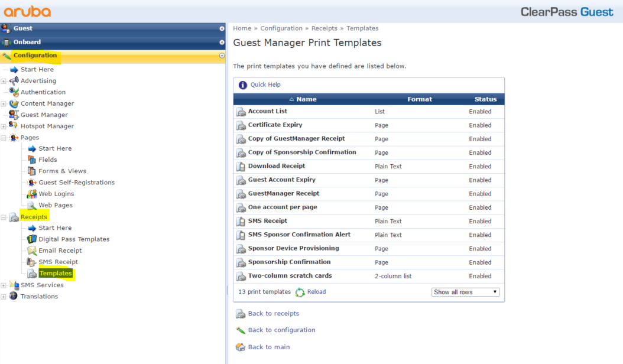Click the Digital Pass Templates icon
The image size is (623, 364).
32,239
